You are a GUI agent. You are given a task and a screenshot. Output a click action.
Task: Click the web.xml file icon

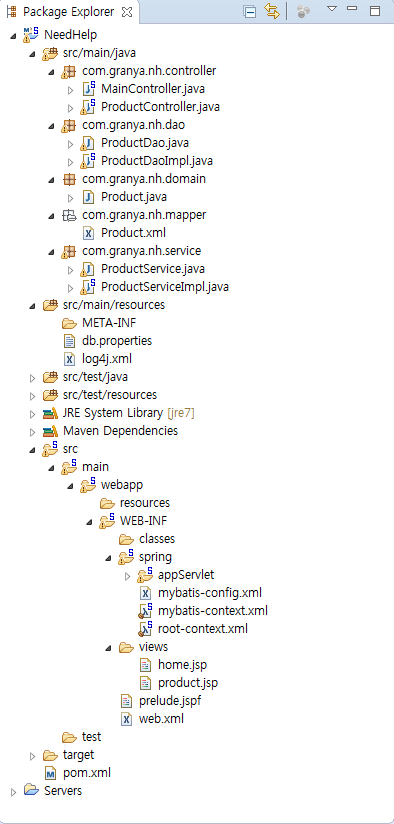point(126,719)
